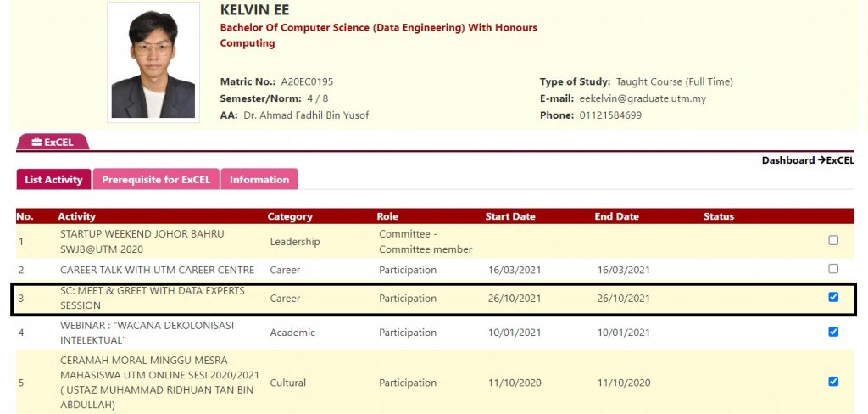The width and height of the screenshot is (868, 414).
Task: Open the Prerequisite for ExCEL tab
Action: tap(156, 180)
